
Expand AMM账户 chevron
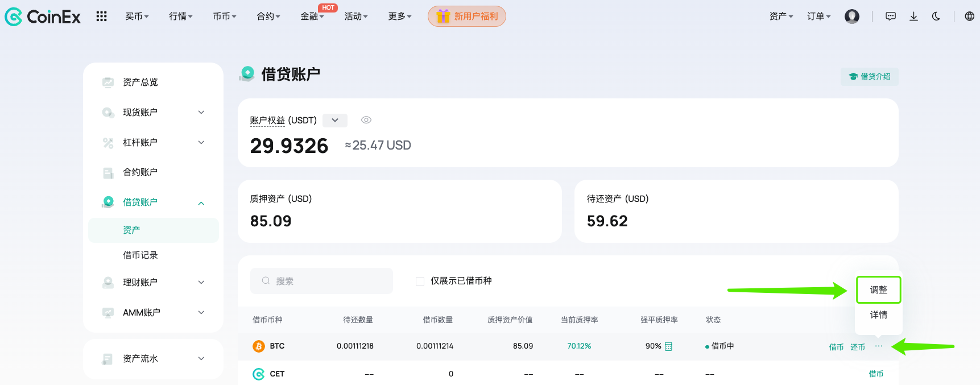pyautogui.click(x=201, y=312)
